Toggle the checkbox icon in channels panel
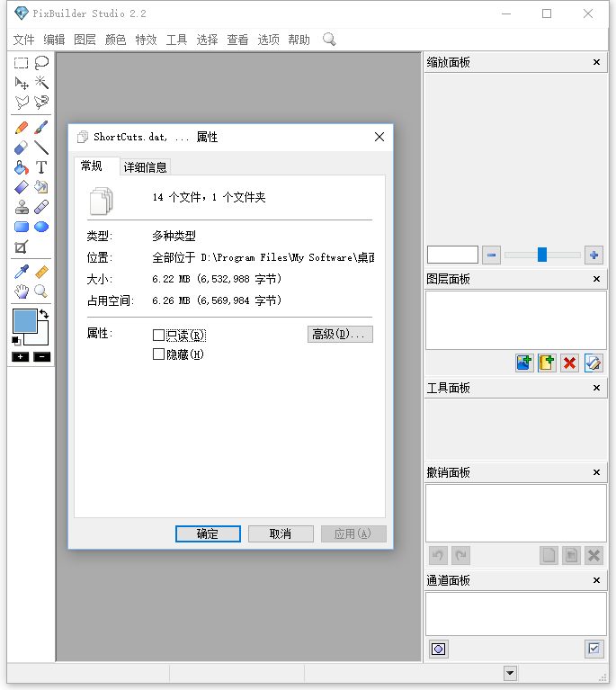616x690 pixels. pos(594,649)
